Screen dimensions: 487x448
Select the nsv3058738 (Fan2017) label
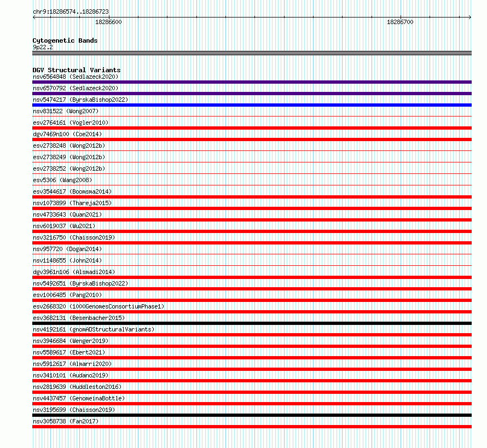(x=66, y=421)
